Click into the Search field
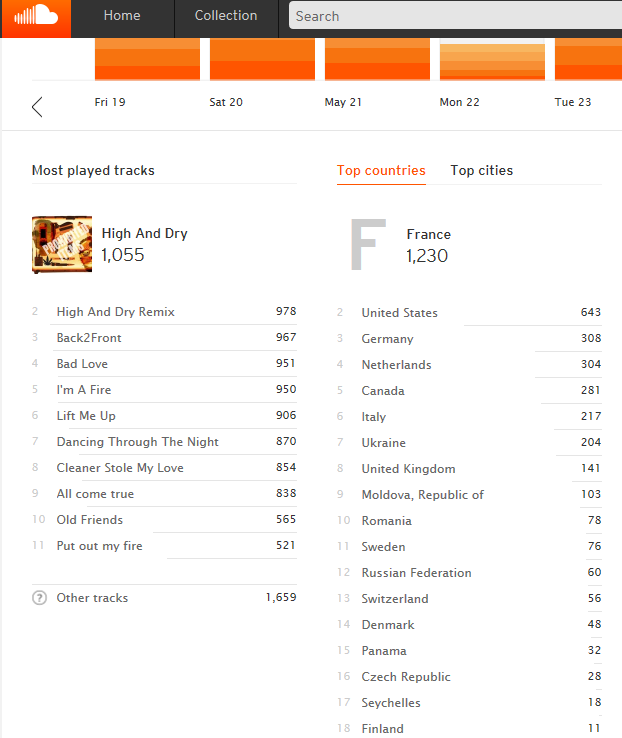The image size is (622, 738). (x=450, y=16)
